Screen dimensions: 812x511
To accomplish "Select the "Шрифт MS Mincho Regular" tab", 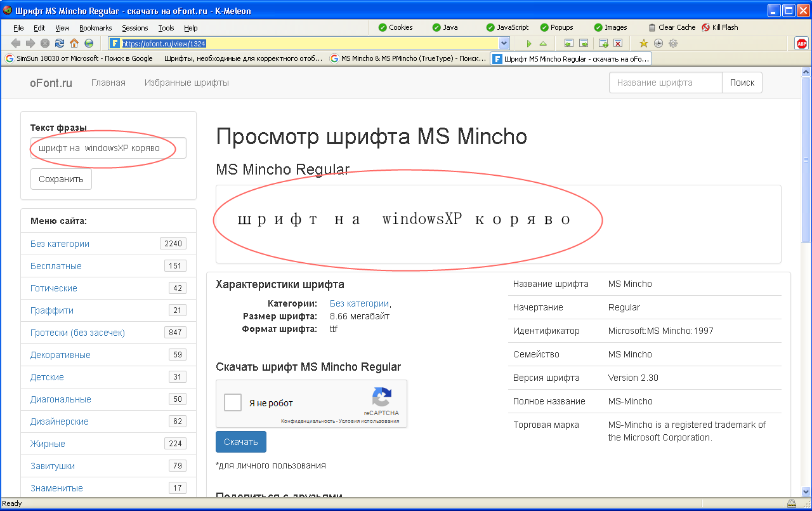I will 571,58.
